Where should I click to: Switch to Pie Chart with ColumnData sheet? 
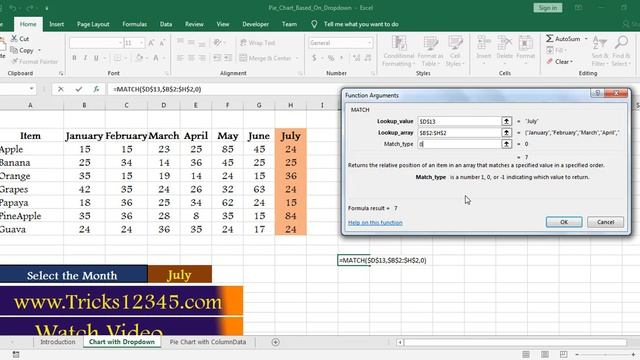coord(208,342)
